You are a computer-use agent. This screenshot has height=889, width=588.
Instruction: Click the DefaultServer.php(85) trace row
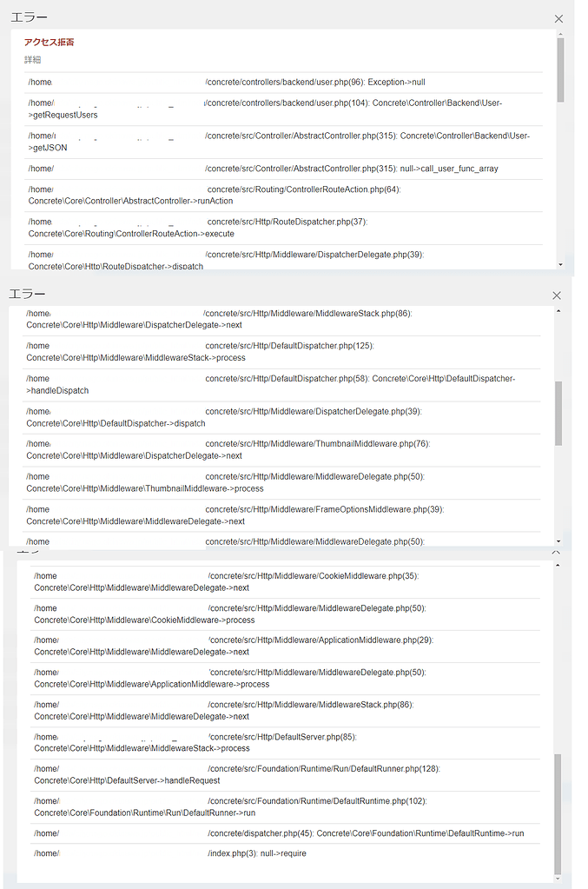pyautogui.click(x=287, y=742)
